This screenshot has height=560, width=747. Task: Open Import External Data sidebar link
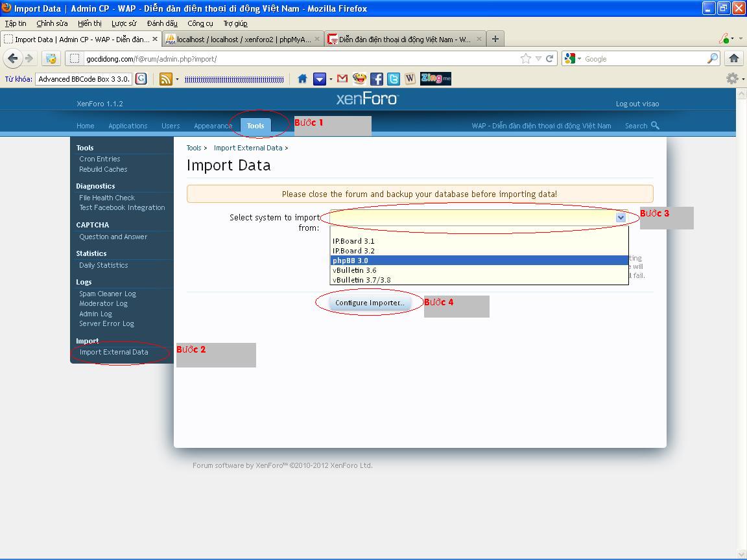point(114,352)
